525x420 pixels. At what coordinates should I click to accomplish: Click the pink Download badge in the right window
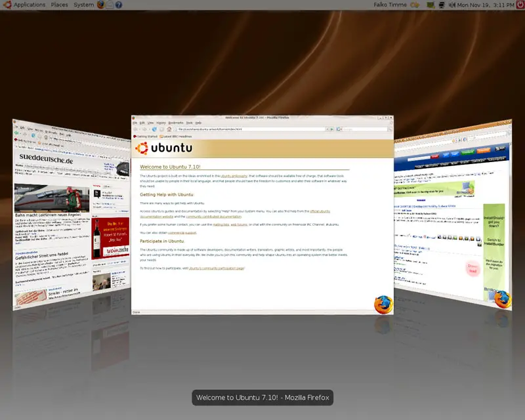[x=472, y=268]
